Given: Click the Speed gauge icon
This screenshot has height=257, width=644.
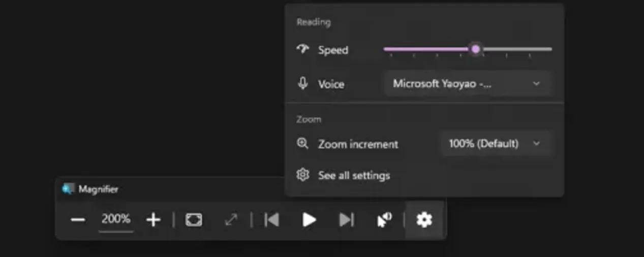Looking at the screenshot, I should (303, 49).
